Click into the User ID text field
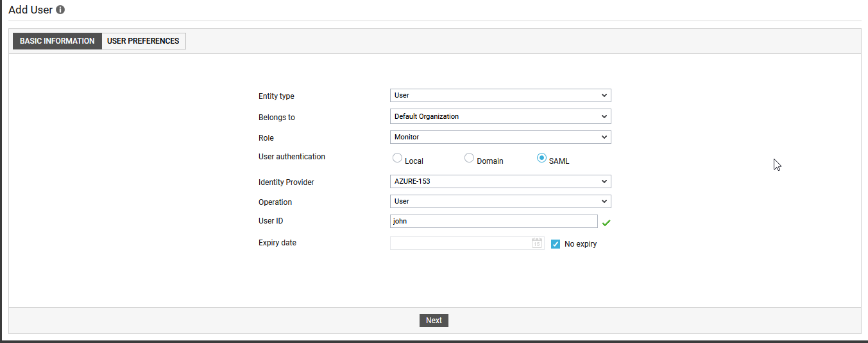868x343 pixels. 493,221
